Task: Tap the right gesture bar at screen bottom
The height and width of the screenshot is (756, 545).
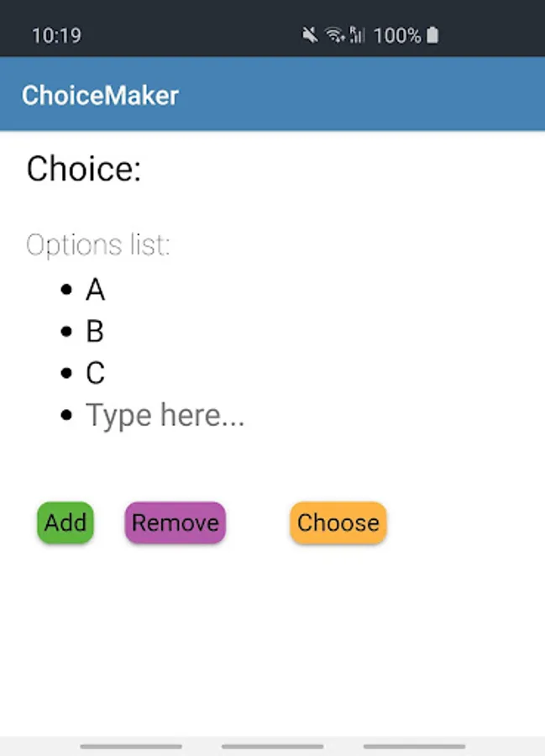Action: click(x=414, y=746)
